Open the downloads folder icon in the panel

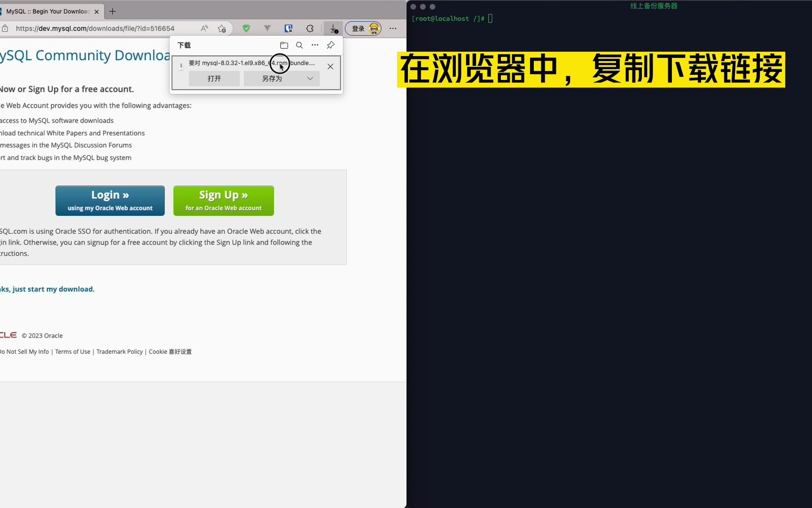click(284, 45)
